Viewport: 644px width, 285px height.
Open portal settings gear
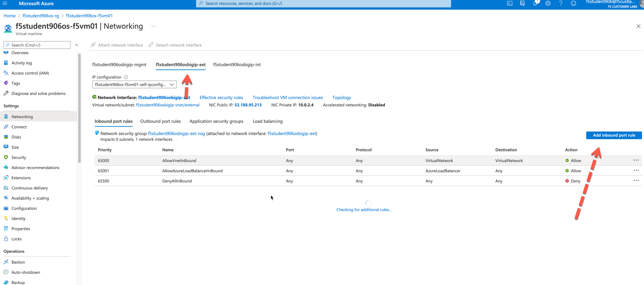(x=548, y=4)
